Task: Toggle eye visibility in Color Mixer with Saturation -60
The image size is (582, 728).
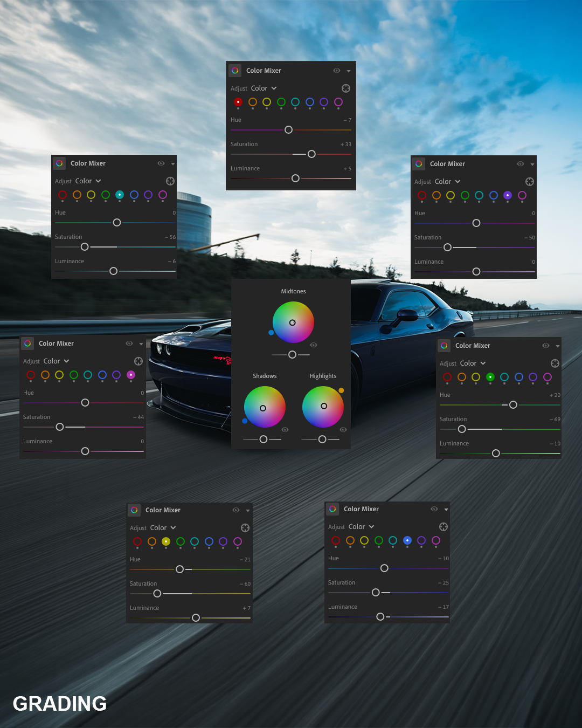Action: (x=236, y=510)
